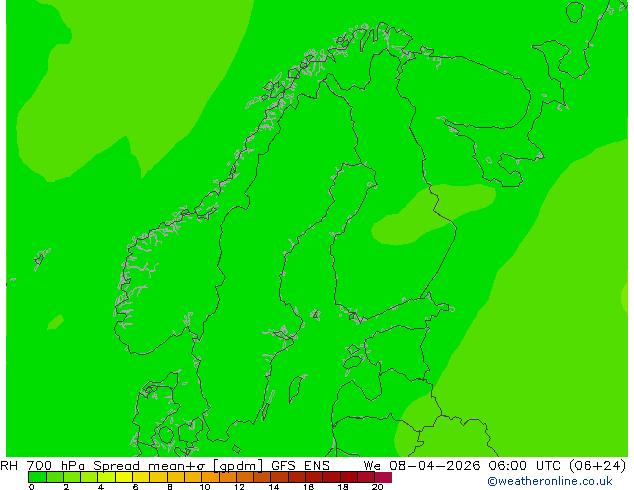634x490 pixels.
Task: Click the legend swatch directly right of label 12
Action: [x=245, y=477]
